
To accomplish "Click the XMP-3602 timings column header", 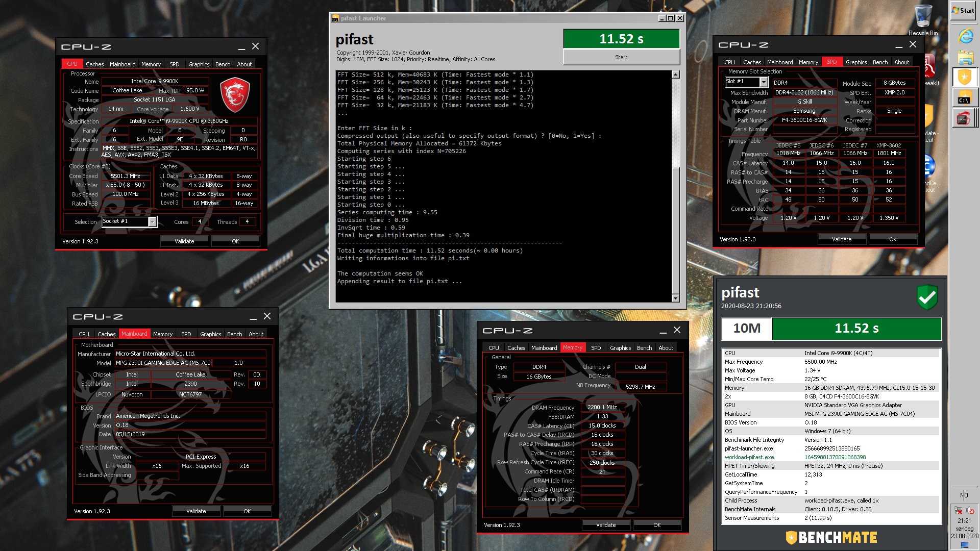I will coord(889,145).
